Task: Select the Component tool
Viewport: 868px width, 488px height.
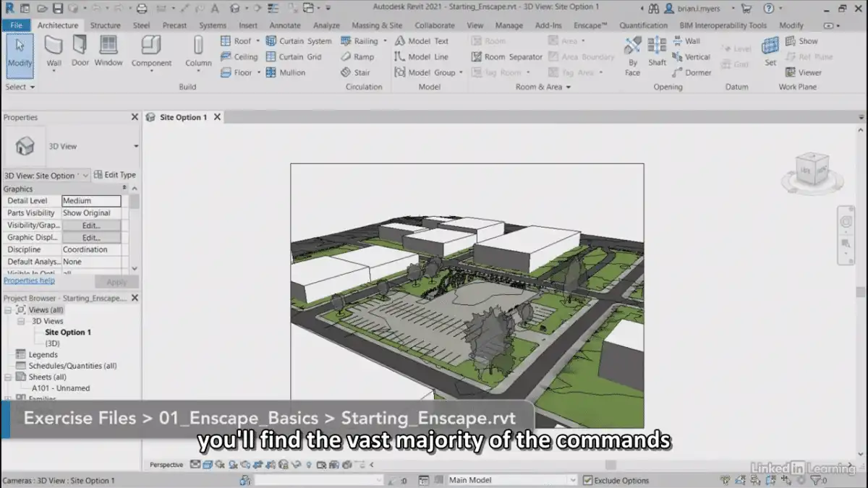Action: click(150, 51)
